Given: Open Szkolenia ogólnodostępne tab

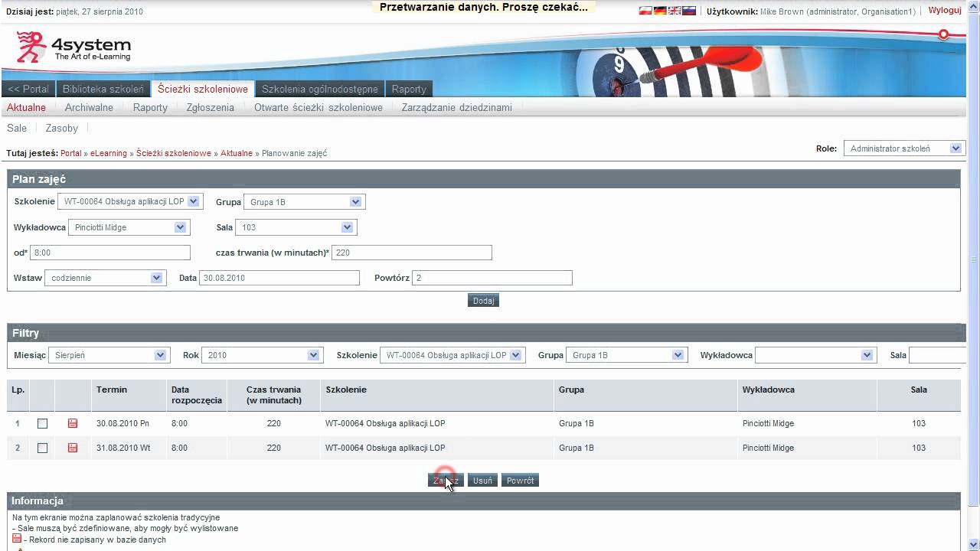Looking at the screenshot, I should point(320,89).
